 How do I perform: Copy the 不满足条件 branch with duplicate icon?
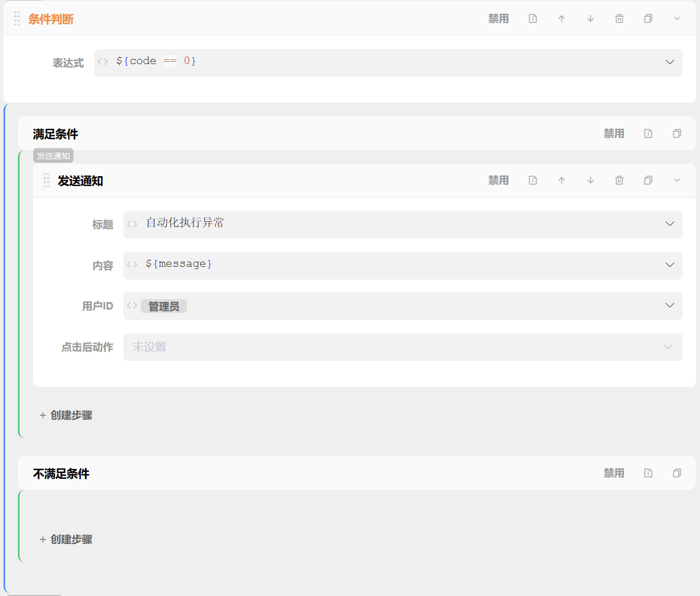pos(677,473)
